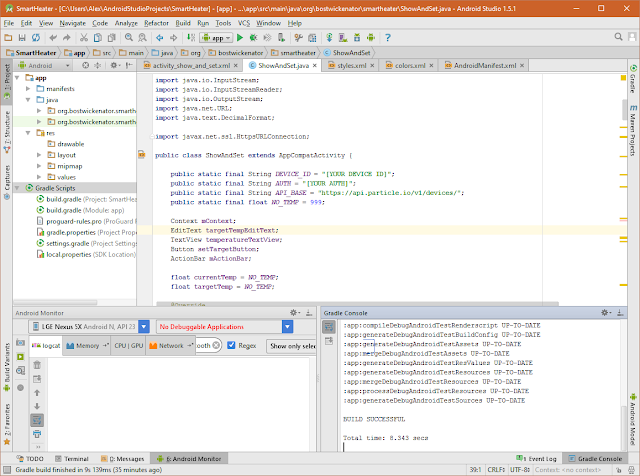Open the Event Log button
The image size is (640, 476).
[536, 458]
